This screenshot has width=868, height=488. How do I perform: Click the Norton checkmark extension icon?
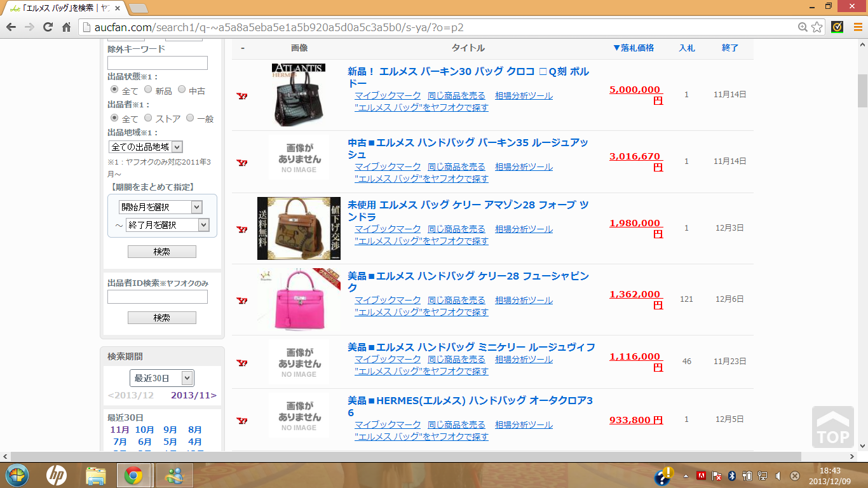837,27
